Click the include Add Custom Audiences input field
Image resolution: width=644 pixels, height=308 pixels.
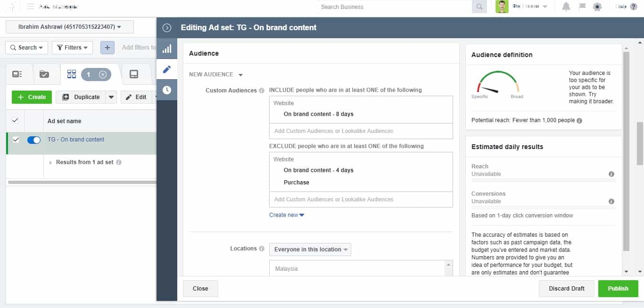click(x=361, y=131)
